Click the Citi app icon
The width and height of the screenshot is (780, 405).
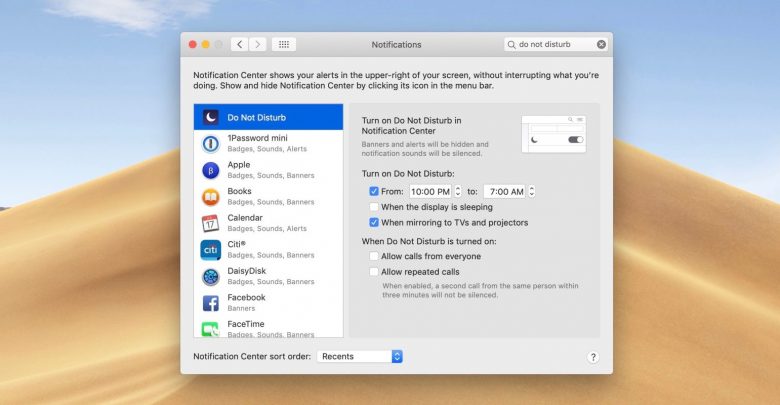coord(211,250)
